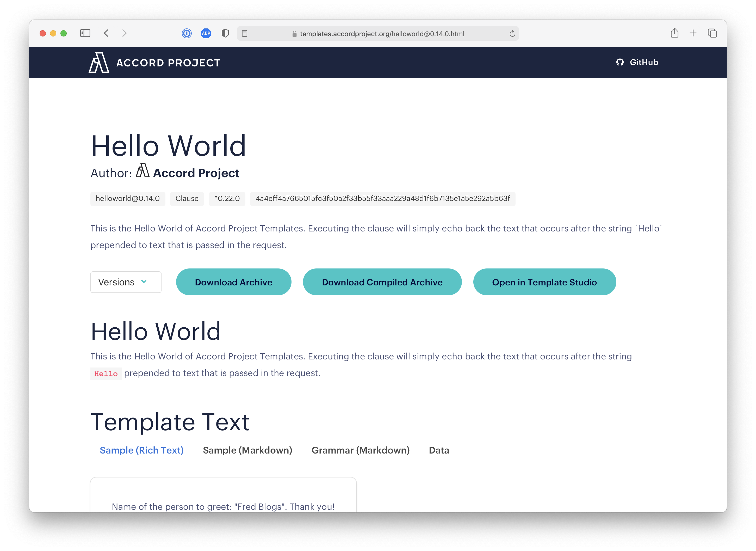
Task: Toggle the Safari sidebar icon
Action: (x=85, y=33)
